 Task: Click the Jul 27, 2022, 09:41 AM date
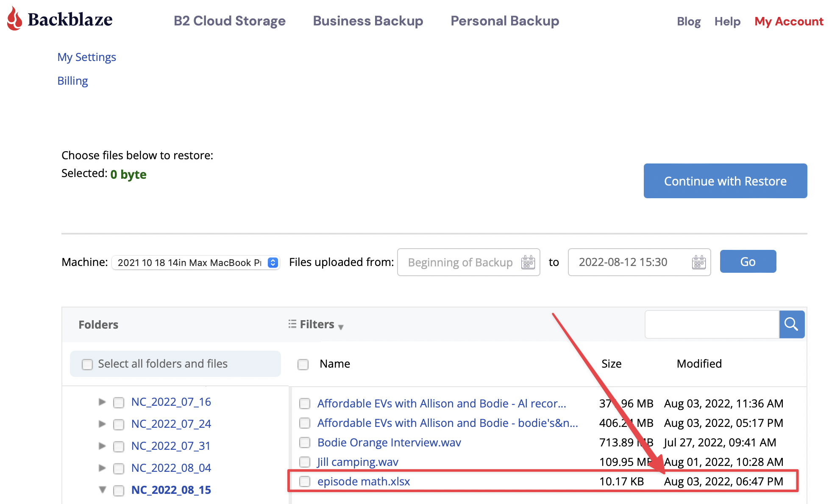[x=720, y=443]
